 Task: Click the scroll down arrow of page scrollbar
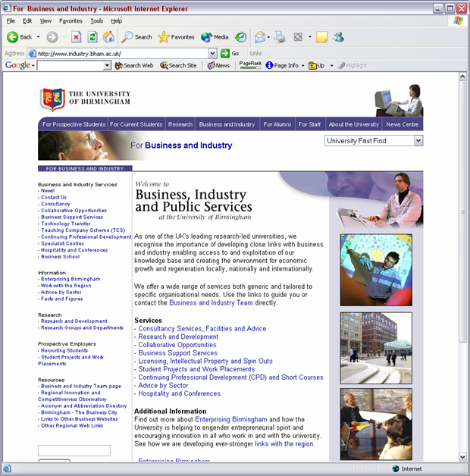pos(462,456)
